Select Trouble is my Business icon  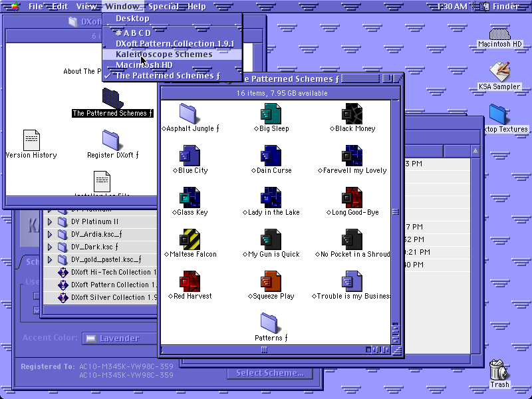click(x=352, y=281)
